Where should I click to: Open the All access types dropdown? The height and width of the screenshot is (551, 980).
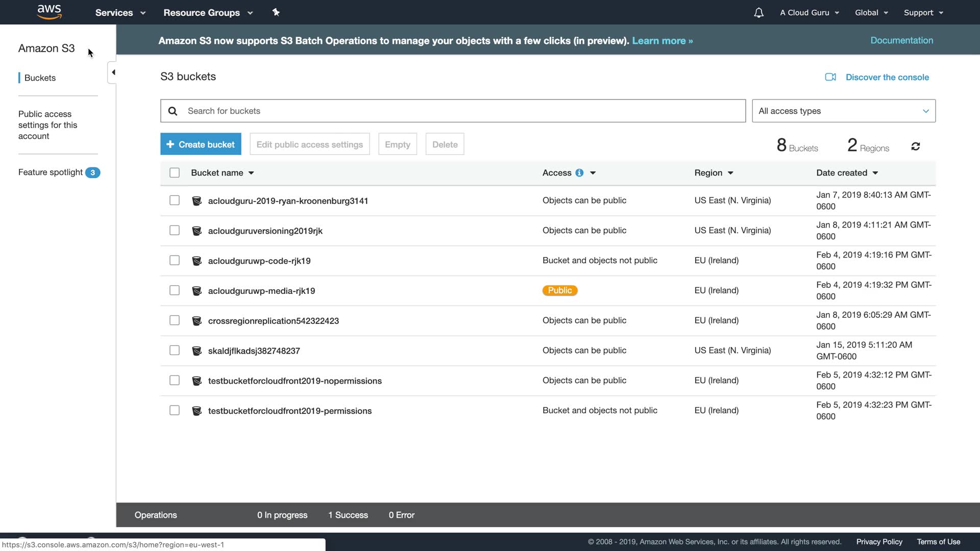[x=843, y=111]
